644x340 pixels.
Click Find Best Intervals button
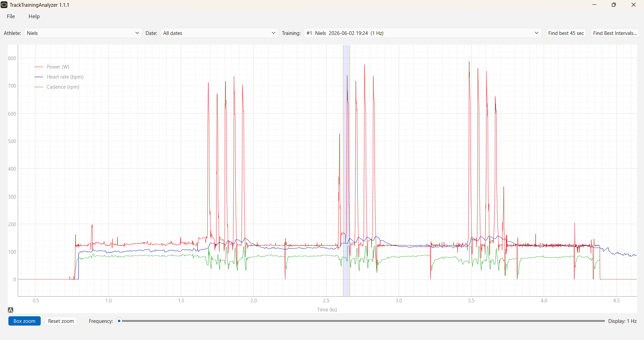tap(615, 33)
